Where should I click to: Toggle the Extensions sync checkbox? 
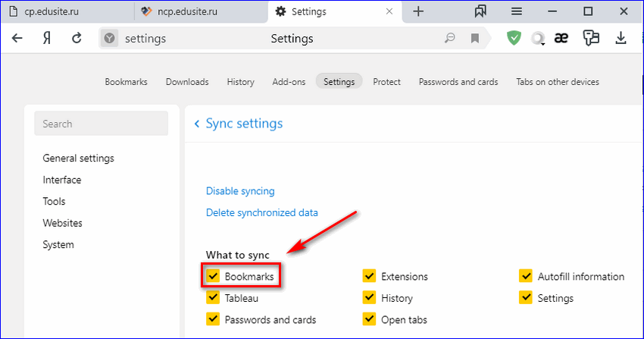[x=370, y=276]
